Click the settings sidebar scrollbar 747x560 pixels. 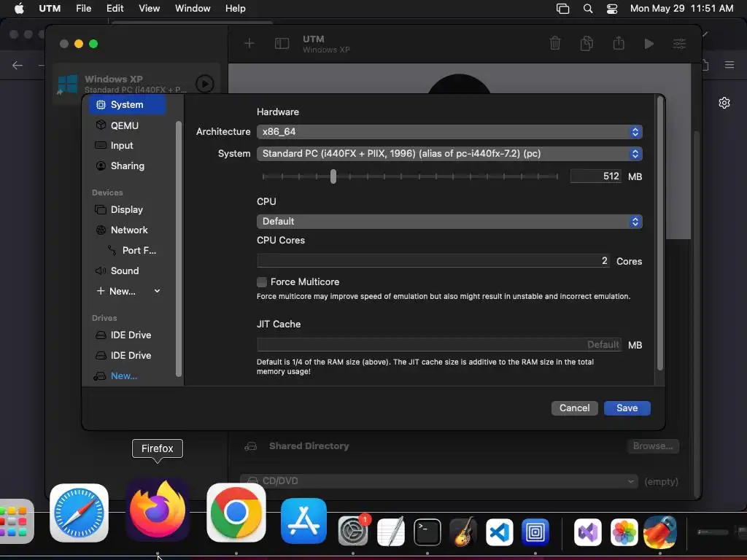[x=179, y=249]
